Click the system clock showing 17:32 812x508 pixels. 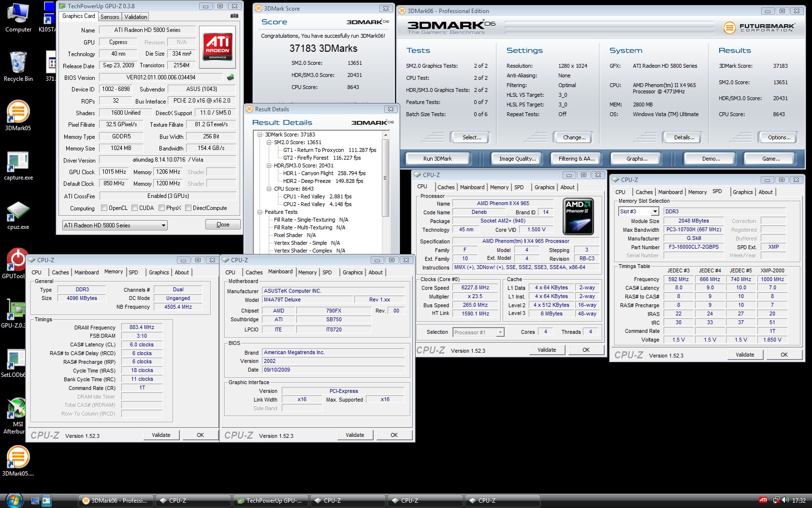coord(798,501)
